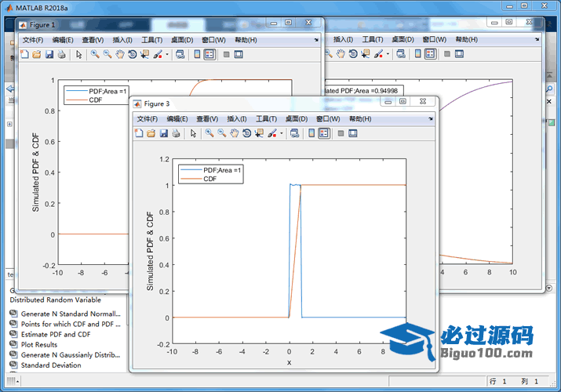Image resolution: width=561 pixels, height=392 pixels.
Task: Show Plot Tools and dock icon in Figure 3
Action: pyautogui.click(x=353, y=133)
